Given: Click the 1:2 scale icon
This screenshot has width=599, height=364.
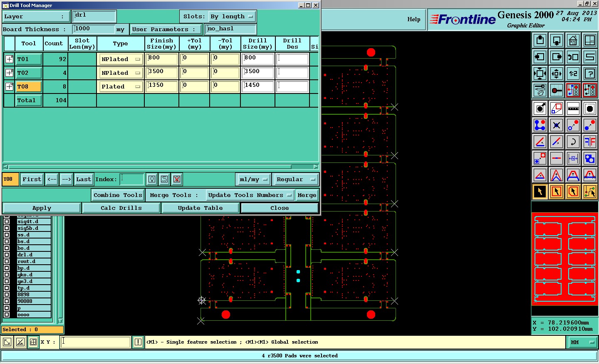Looking at the screenshot, I should 573,74.
